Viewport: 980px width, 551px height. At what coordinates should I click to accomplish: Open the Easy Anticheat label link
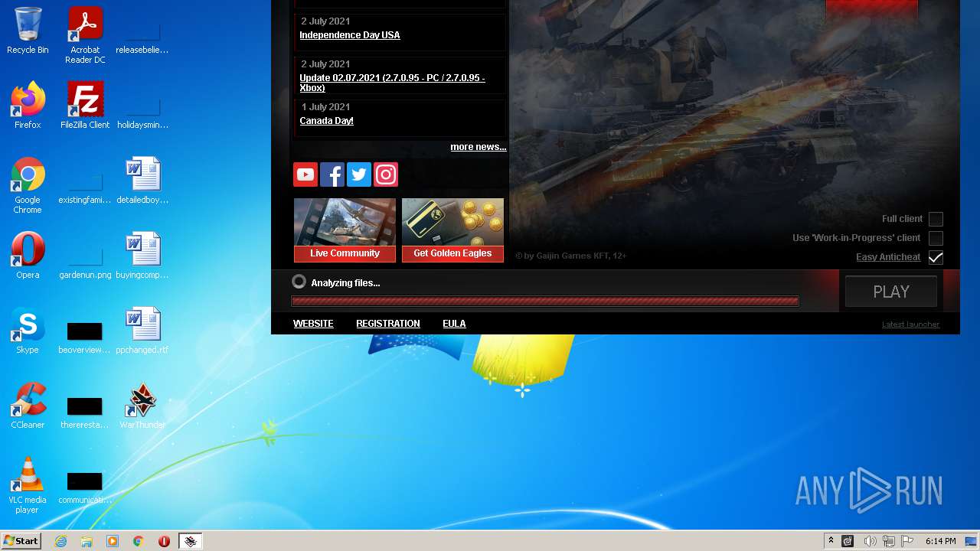[888, 257]
